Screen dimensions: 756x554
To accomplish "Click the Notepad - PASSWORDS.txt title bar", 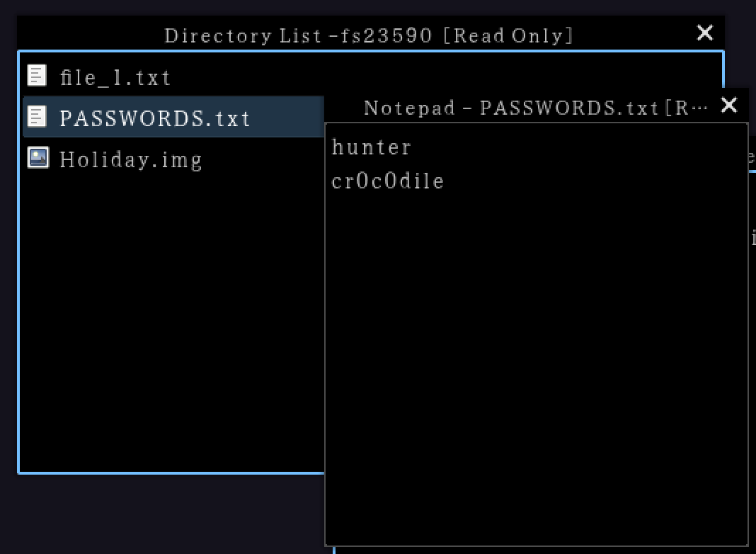I will (x=536, y=107).
